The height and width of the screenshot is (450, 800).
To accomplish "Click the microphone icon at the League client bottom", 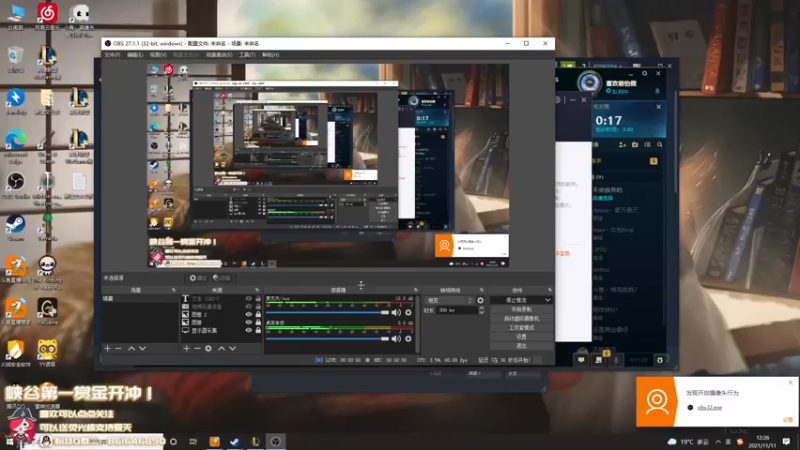I will (x=616, y=360).
